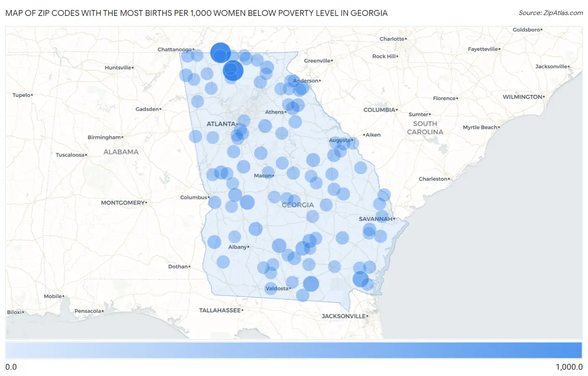The image size is (588, 376).
Task: Click the Source: ZipAtlas.com attribution
Action: pyautogui.click(x=551, y=13)
